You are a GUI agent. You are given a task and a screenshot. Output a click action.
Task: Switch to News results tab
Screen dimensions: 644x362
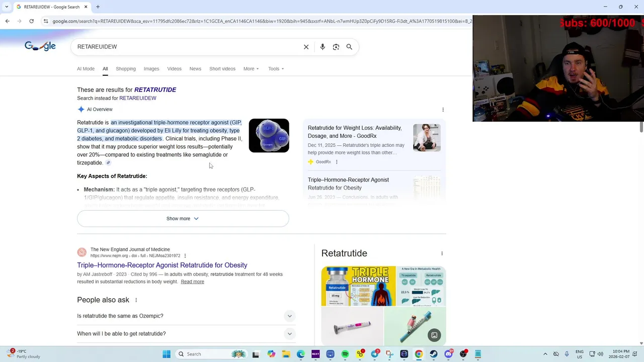pyautogui.click(x=195, y=69)
